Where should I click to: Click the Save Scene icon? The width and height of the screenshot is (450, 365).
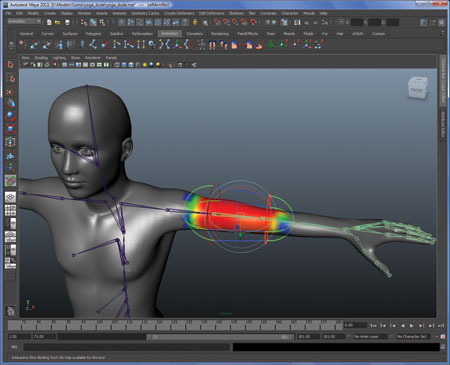(x=67, y=22)
